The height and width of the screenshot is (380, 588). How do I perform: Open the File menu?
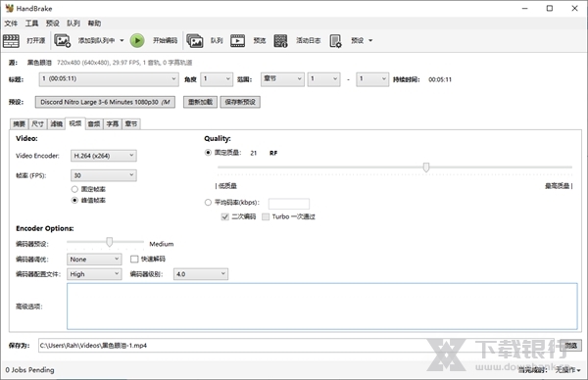11,24
